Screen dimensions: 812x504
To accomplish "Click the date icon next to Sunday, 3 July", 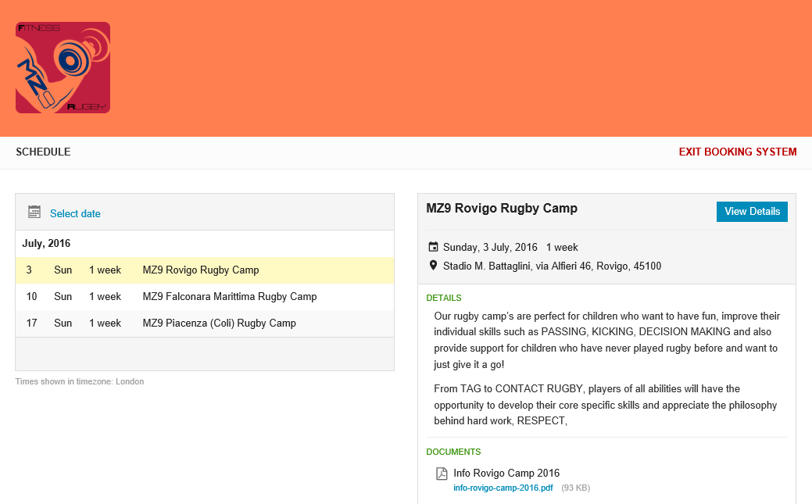I will coord(434,248).
